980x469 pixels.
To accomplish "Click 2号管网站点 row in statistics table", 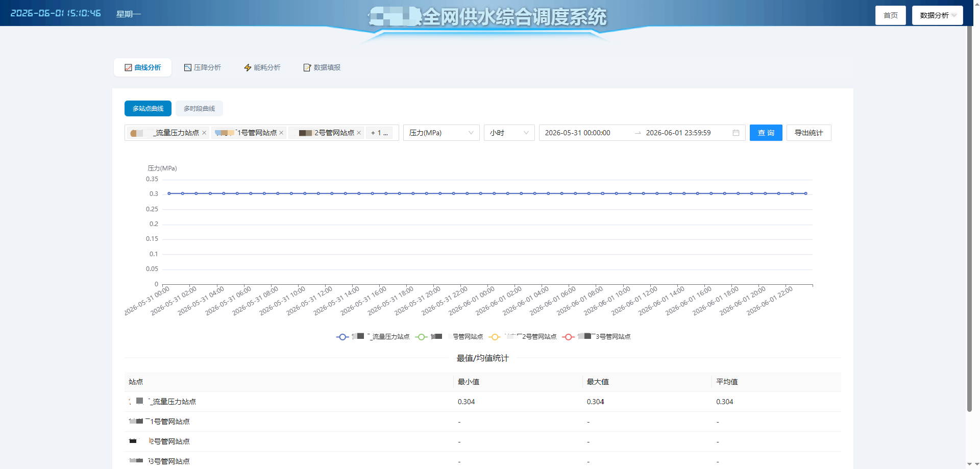I will pyautogui.click(x=483, y=441).
